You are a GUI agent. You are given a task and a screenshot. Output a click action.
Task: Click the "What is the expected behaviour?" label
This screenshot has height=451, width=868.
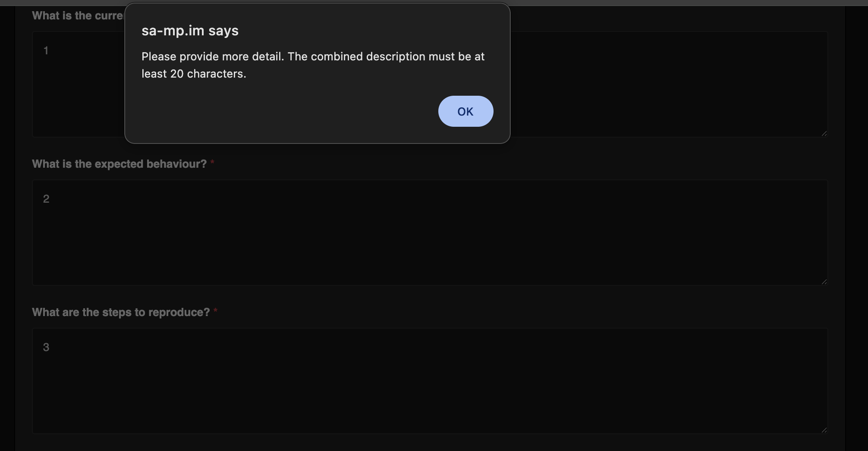(119, 164)
